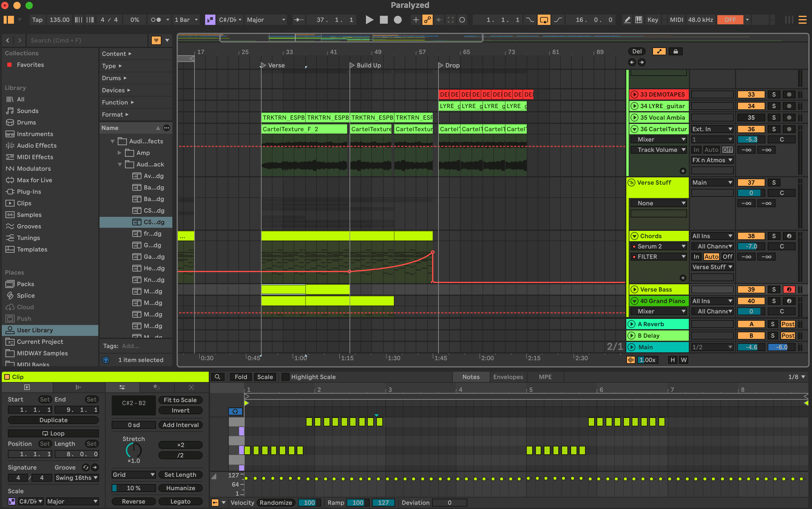Adjust Main track volume -4.6 slider
This screenshot has height=509, width=812.
(x=751, y=347)
